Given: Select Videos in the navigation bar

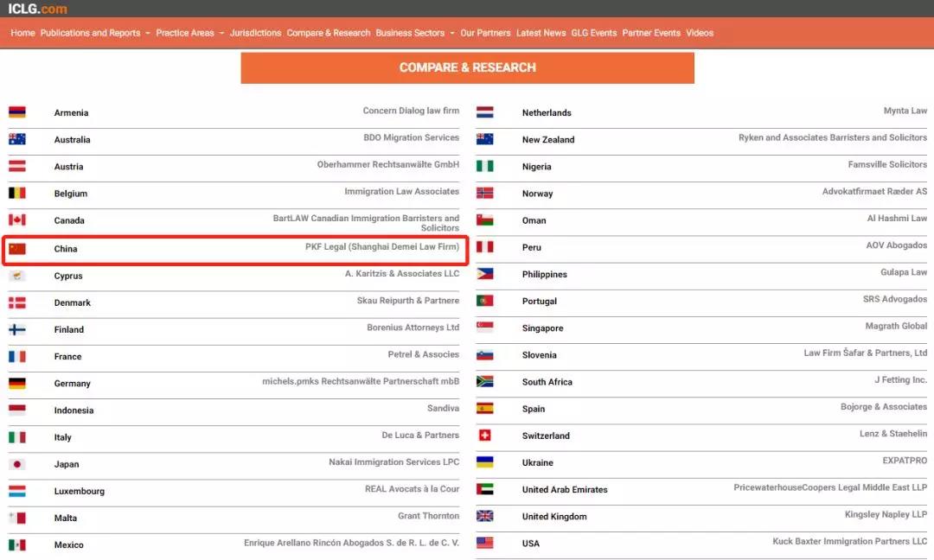Looking at the screenshot, I should [700, 33].
